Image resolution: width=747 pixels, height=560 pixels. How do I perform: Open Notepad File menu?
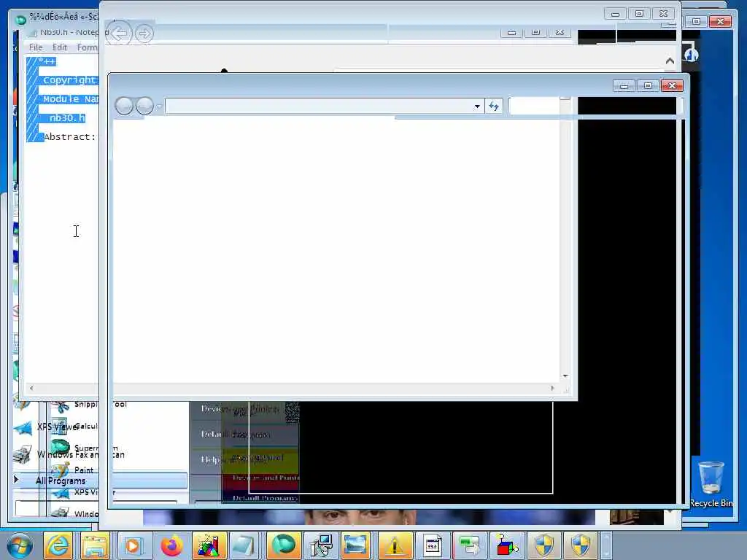(36, 47)
